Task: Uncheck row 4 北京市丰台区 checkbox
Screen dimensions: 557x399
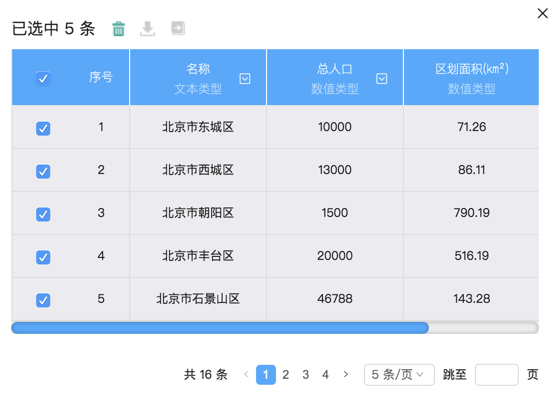Action: click(x=43, y=257)
